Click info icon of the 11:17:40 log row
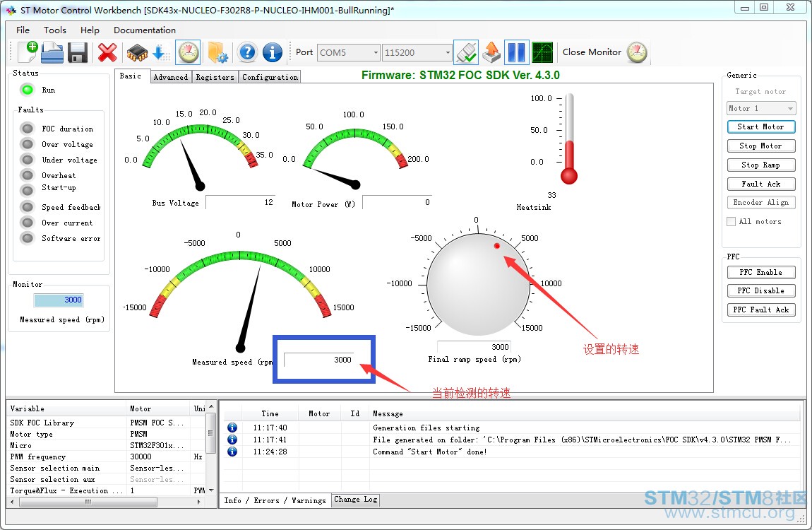812x530 pixels. [x=232, y=428]
